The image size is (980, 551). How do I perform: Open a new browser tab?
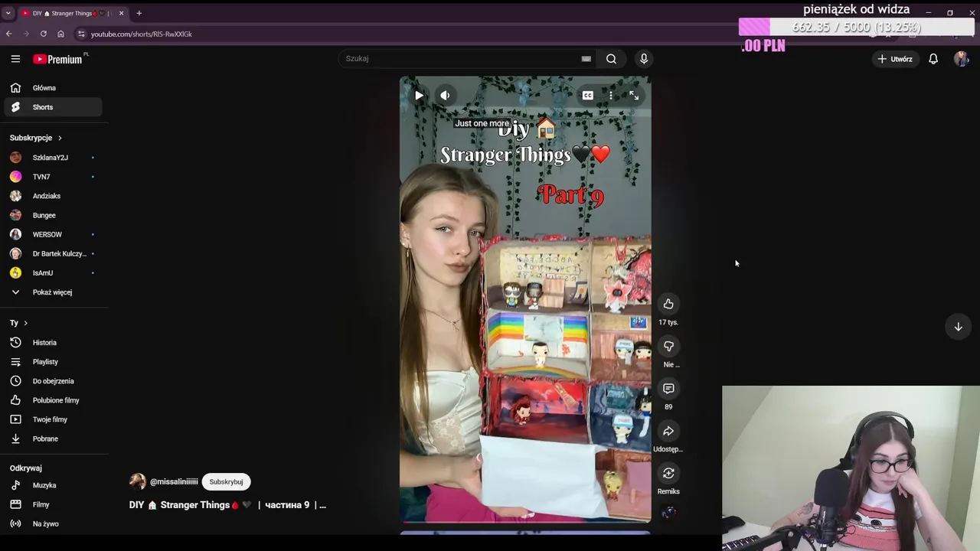point(139,13)
